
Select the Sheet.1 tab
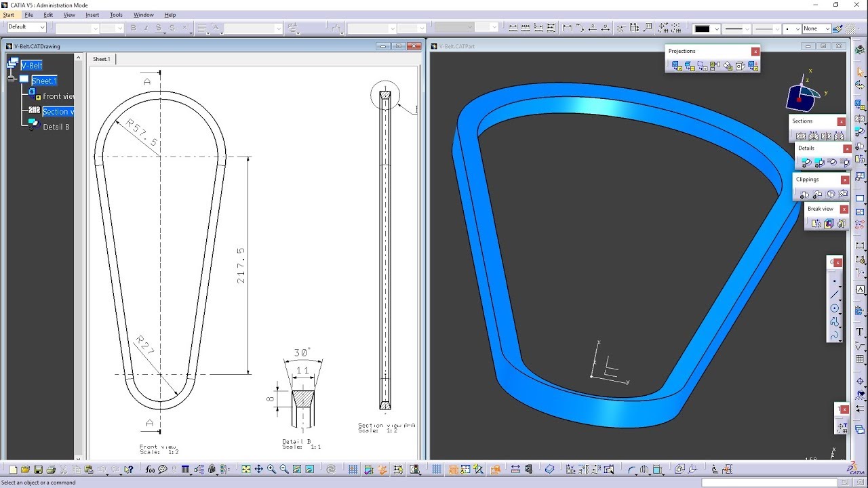point(102,59)
